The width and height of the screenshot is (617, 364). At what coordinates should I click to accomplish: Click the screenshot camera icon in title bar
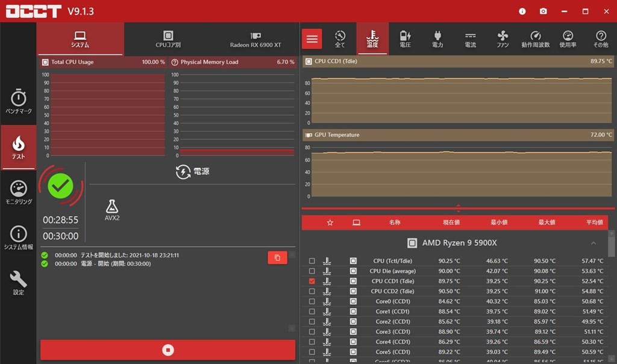(x=543, y=11)
